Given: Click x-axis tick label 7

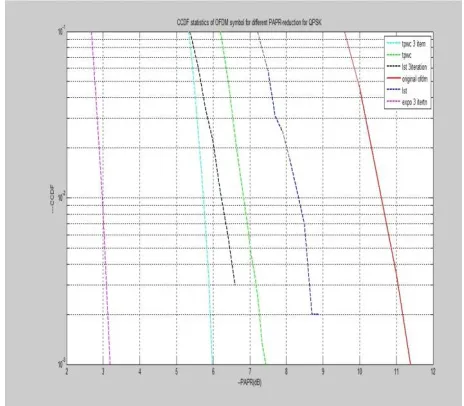Looking at the screenshot, I should click(x=250, y=371).
